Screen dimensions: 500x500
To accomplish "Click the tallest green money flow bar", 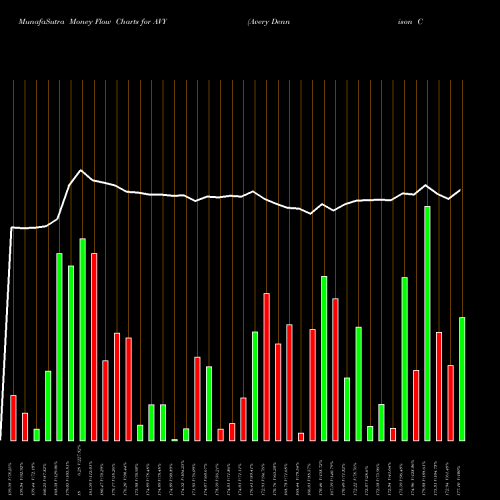I will (x=427, y=323).
